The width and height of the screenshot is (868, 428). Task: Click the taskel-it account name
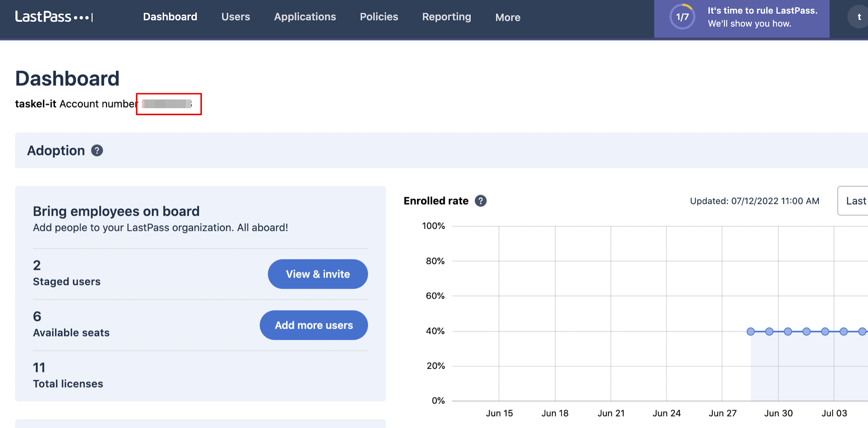(36, 104)
